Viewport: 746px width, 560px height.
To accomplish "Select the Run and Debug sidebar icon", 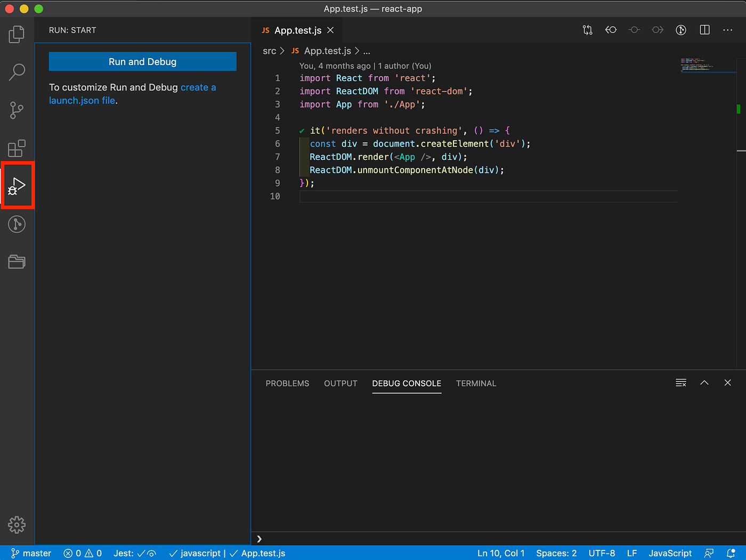I will point(17,185).
